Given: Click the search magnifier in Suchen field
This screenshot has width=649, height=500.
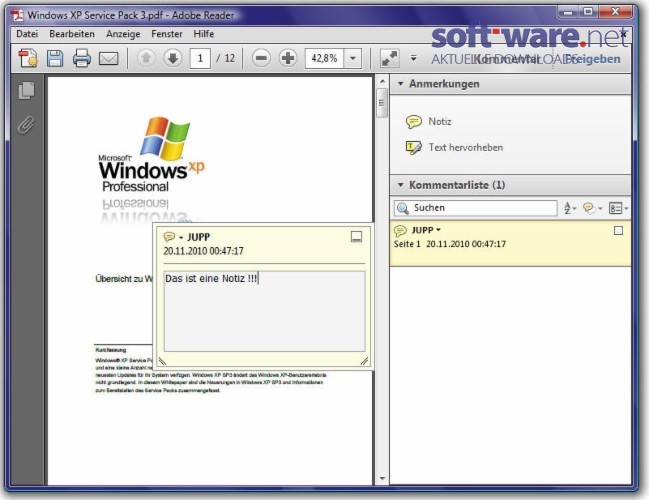Looking at the screenshot, I should pyautogui.click(x=403, y=208).
